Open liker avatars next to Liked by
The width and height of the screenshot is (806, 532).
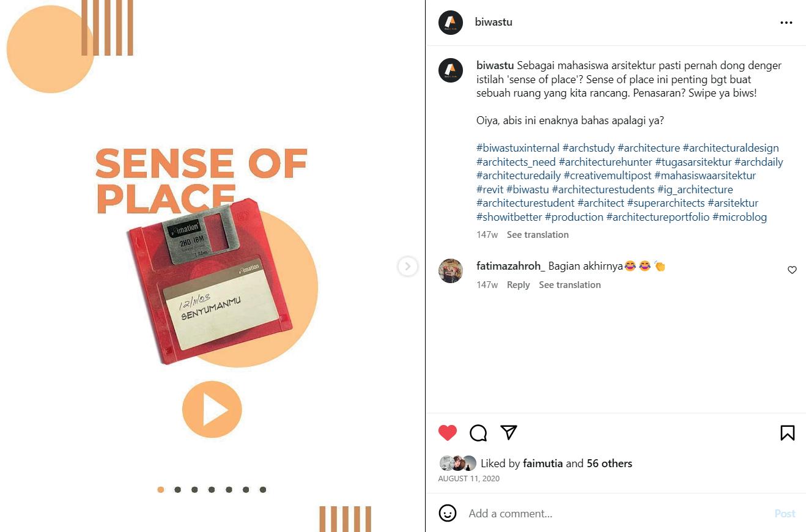[x=458, y=464]
